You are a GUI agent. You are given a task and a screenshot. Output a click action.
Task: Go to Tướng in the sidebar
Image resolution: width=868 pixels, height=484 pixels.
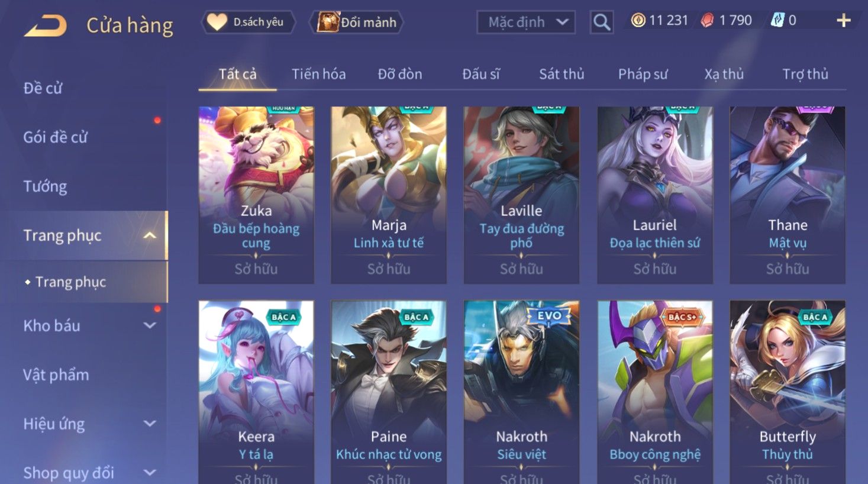pos(45,186)
